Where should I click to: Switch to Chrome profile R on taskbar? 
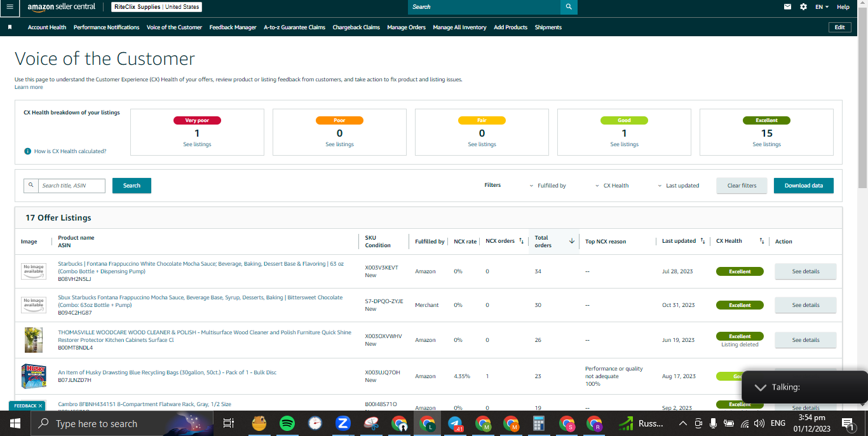click(x=595, y=423)
